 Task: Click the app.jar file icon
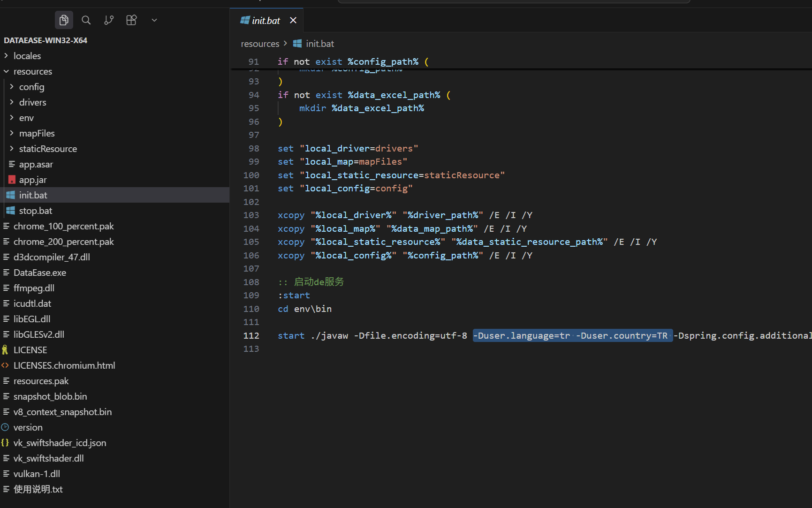pos(12,180)
